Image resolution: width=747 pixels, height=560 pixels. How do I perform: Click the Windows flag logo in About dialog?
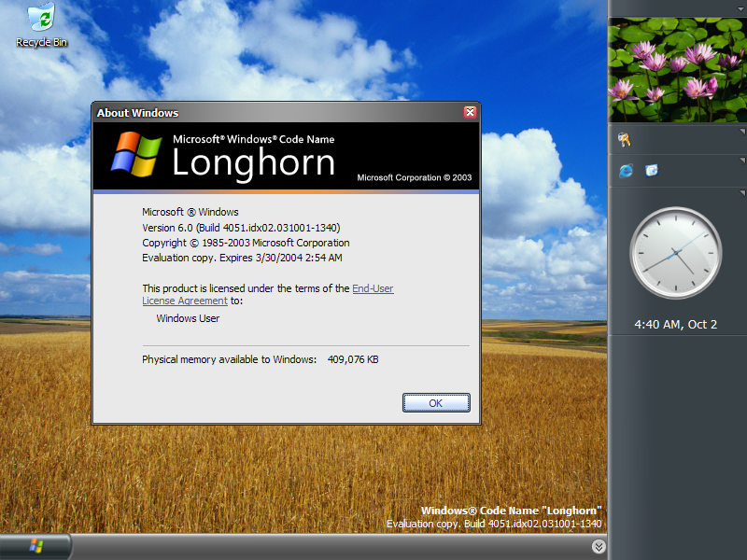[x=136, y=154]
